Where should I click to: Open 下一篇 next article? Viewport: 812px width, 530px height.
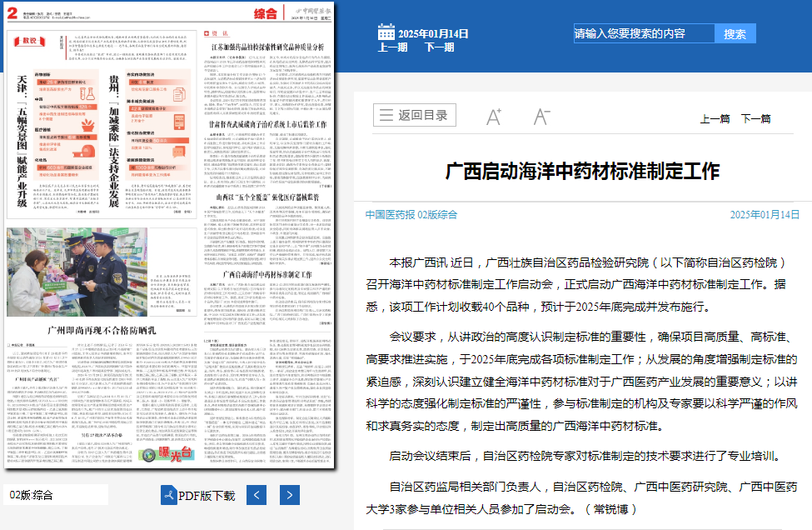click(x=756, y=119)
